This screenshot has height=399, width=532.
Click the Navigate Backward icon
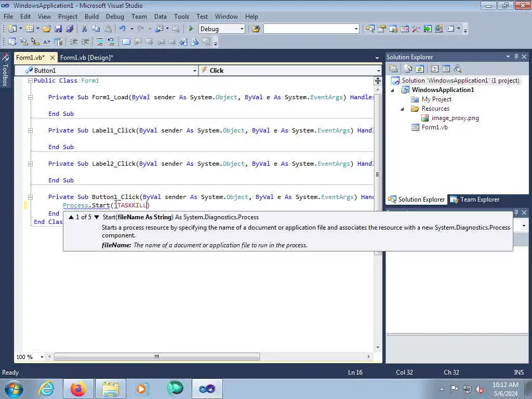tap(159, 29)
